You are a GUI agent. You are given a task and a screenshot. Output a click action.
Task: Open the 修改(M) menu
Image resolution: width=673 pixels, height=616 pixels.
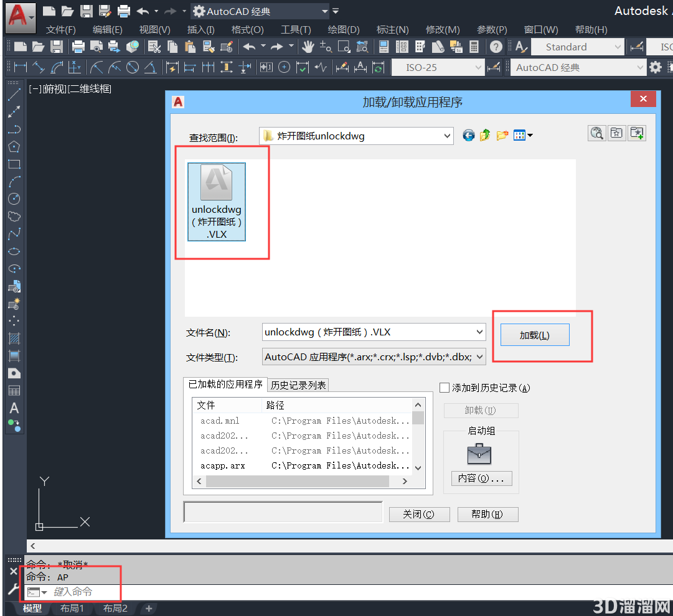click(x=443, y=30)
